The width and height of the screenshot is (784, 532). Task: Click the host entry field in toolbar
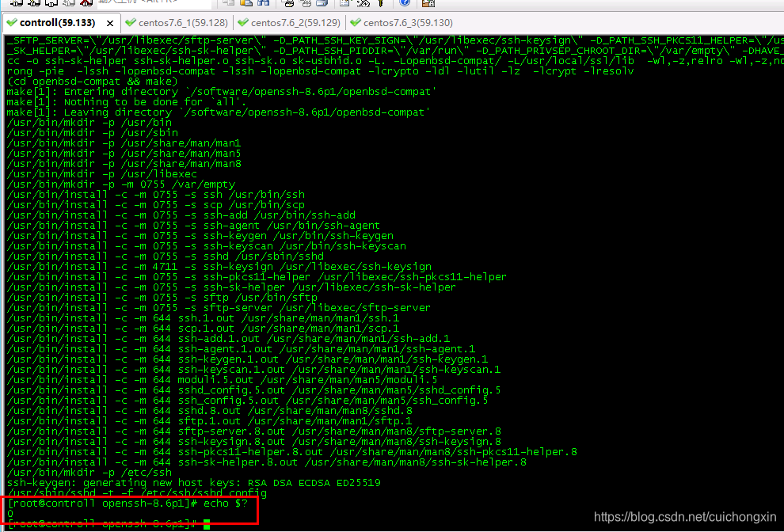coord(154,3)
